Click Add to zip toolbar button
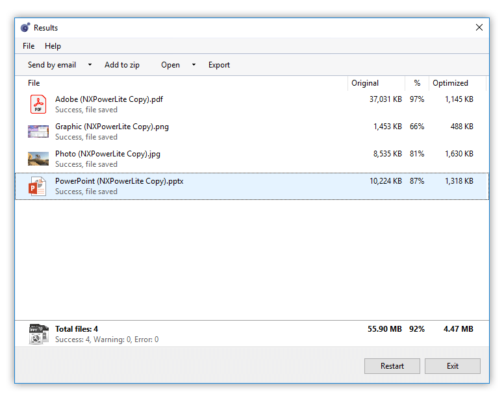504x420 pixels. [122, 65]
